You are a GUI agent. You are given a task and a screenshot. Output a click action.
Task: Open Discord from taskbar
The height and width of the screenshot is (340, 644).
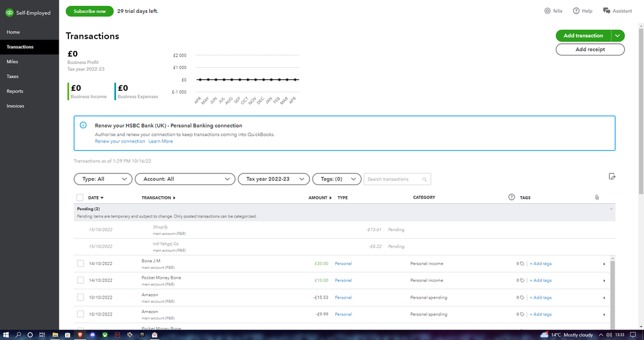(92, 335)
